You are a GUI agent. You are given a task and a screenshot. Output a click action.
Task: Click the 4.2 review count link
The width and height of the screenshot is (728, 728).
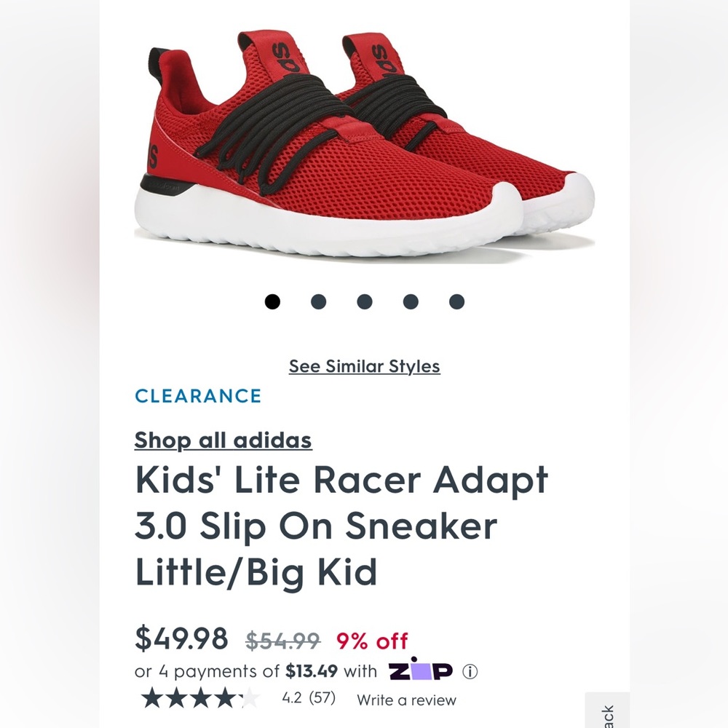click(309, 697)
